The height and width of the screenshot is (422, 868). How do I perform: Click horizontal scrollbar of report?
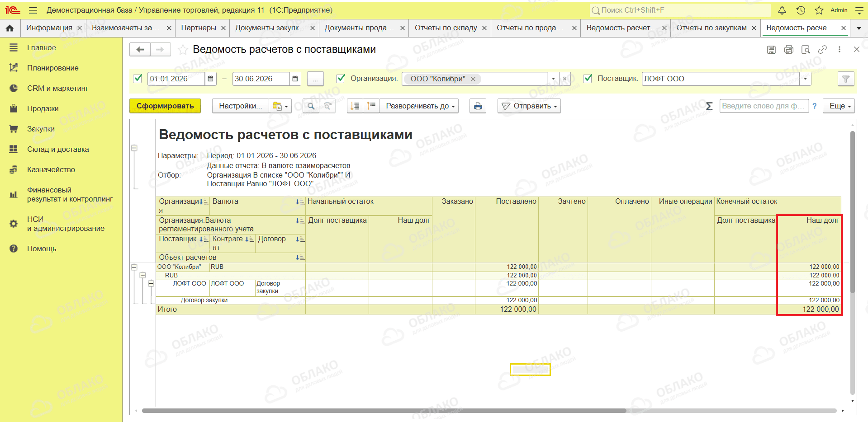coord(384,411)
